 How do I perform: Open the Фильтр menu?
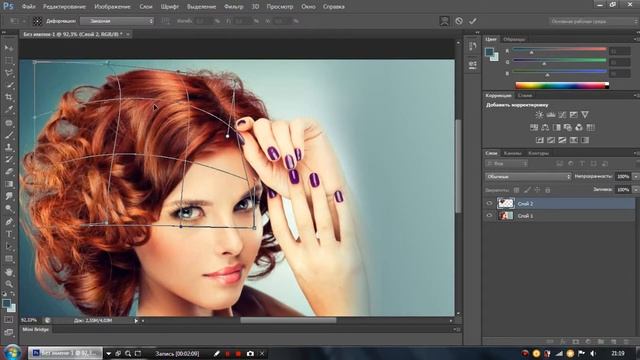[x=233, y=7]
